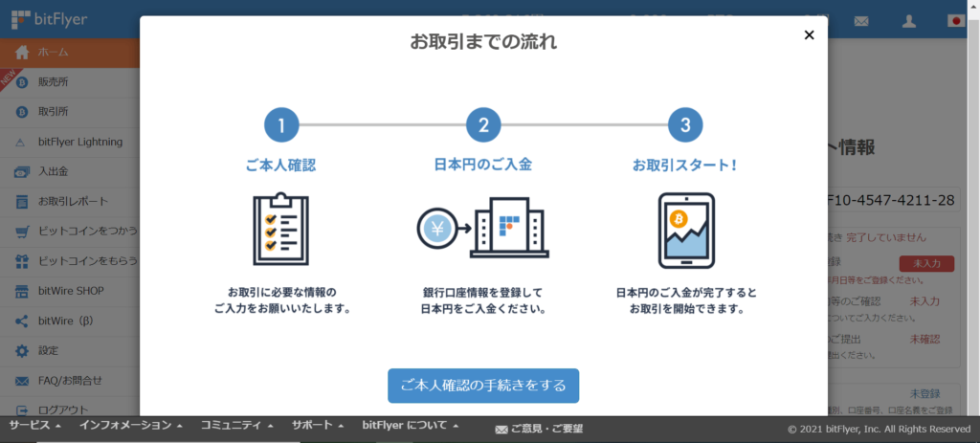Viewport: 980px width, 443px height.
Task: Click the step 2 circle in flow
Action: (x=483, y=125)
